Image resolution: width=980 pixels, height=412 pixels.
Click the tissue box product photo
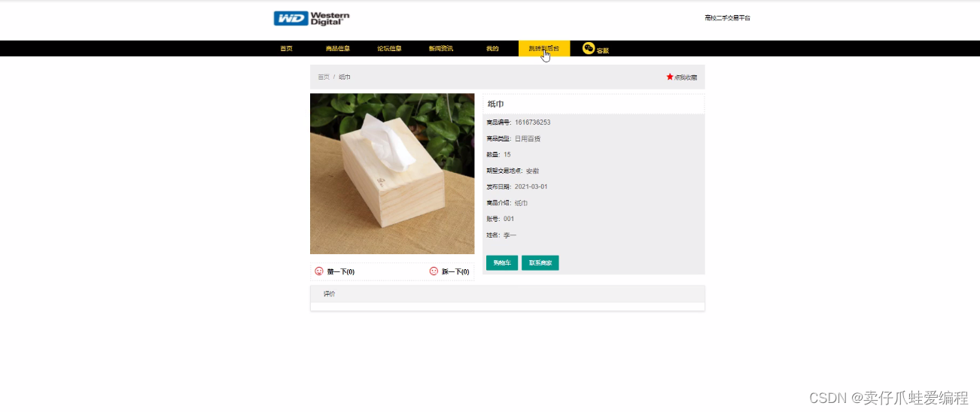click(392, 174)
